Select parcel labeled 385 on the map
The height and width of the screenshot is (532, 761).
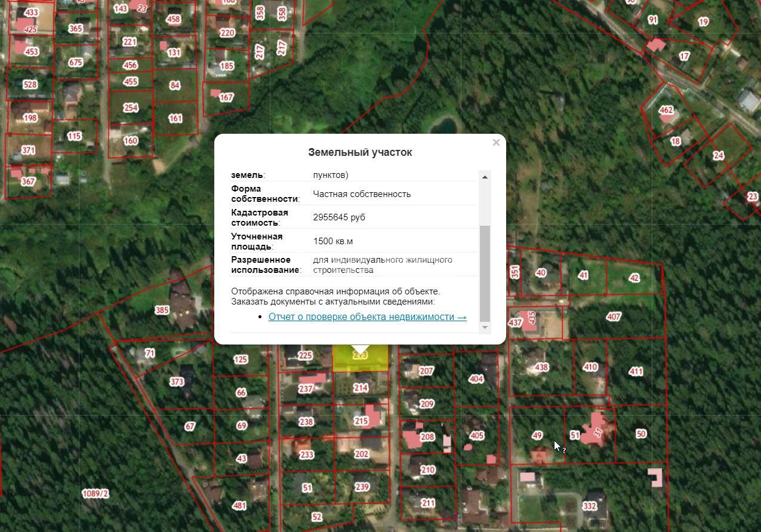(162, 310)
